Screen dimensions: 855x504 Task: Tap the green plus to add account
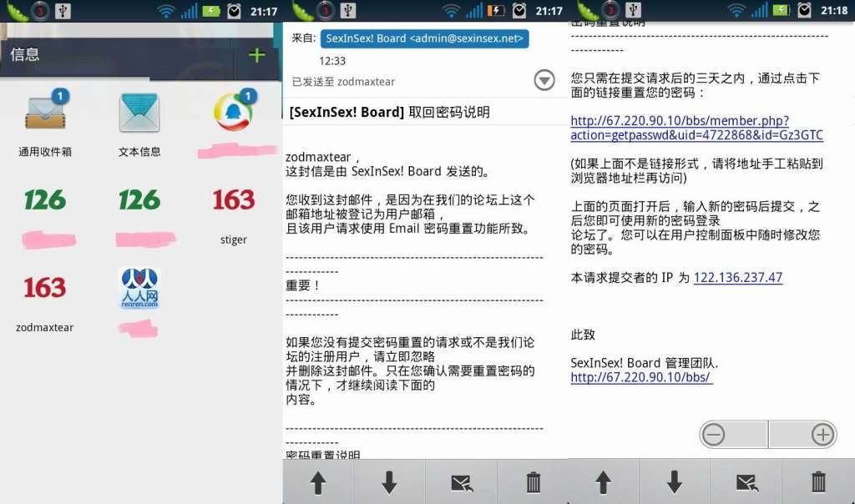tap(256, 55)
